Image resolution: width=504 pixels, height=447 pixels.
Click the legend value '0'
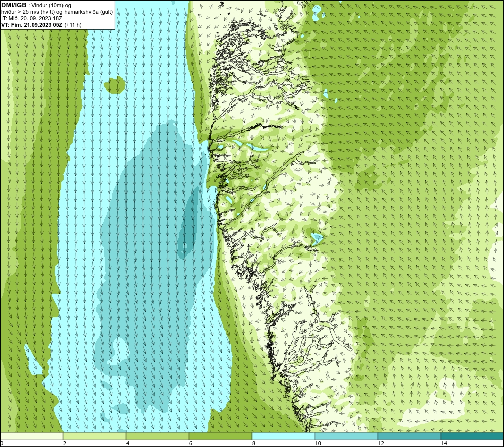(x=2, y=443)
